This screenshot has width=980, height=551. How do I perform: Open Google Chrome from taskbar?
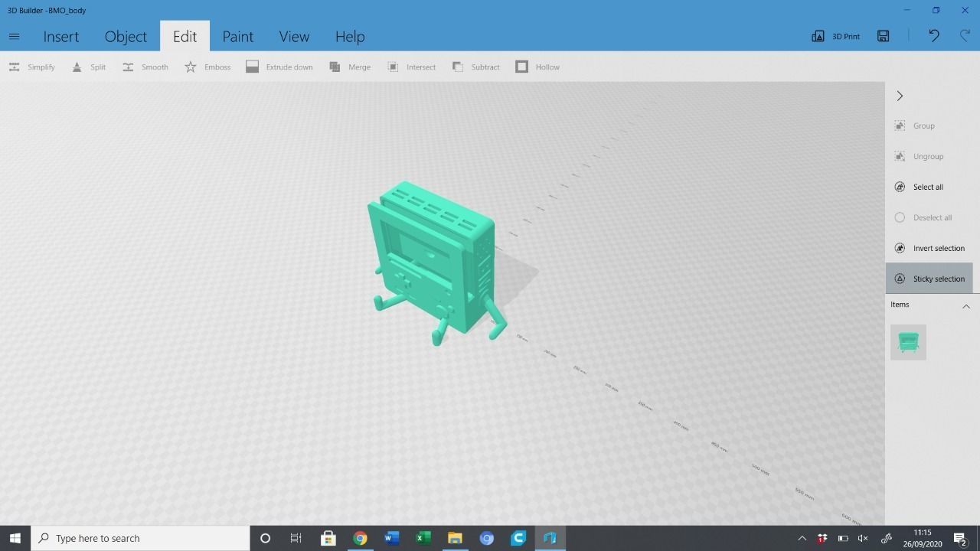coord(360,538)
